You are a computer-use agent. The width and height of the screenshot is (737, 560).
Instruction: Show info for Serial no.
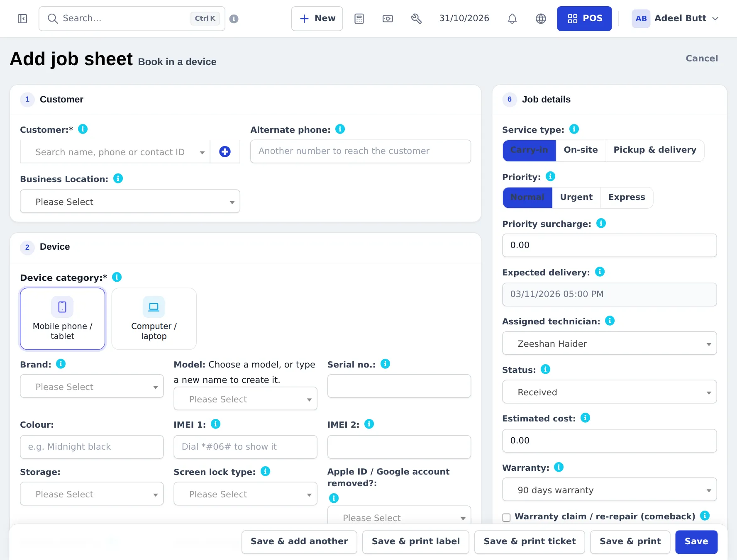tap(386, 364)
